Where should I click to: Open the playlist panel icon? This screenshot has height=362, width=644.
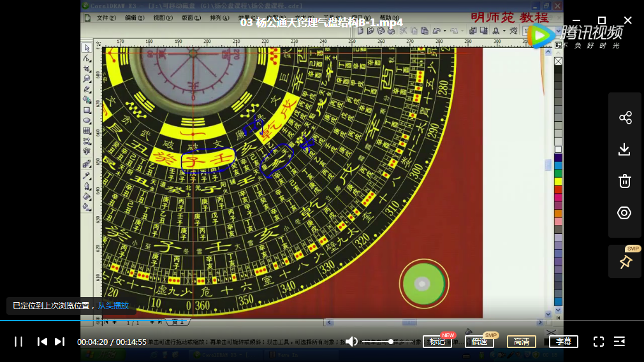[619, 342]
